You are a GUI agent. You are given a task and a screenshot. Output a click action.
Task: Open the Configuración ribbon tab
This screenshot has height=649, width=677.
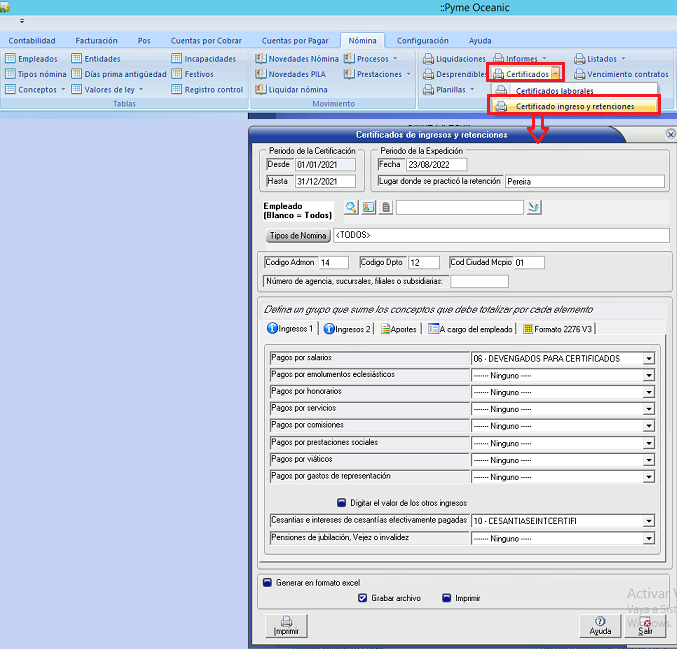[x=422, y=41]
